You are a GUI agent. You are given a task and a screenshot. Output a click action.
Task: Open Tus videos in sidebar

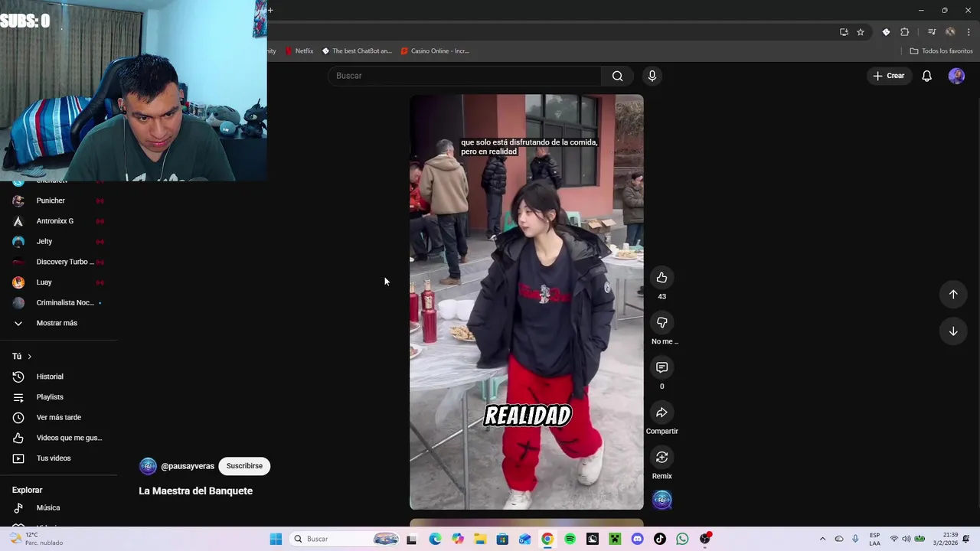58,458
